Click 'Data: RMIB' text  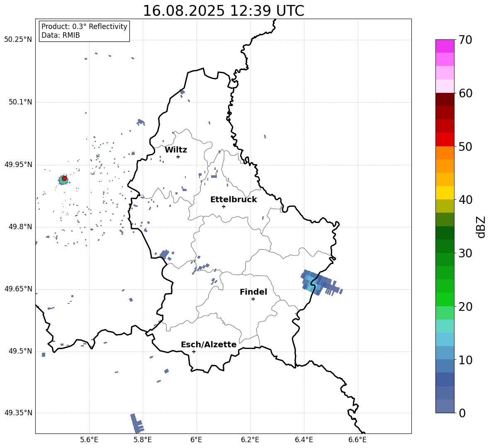tap(61, 35)
